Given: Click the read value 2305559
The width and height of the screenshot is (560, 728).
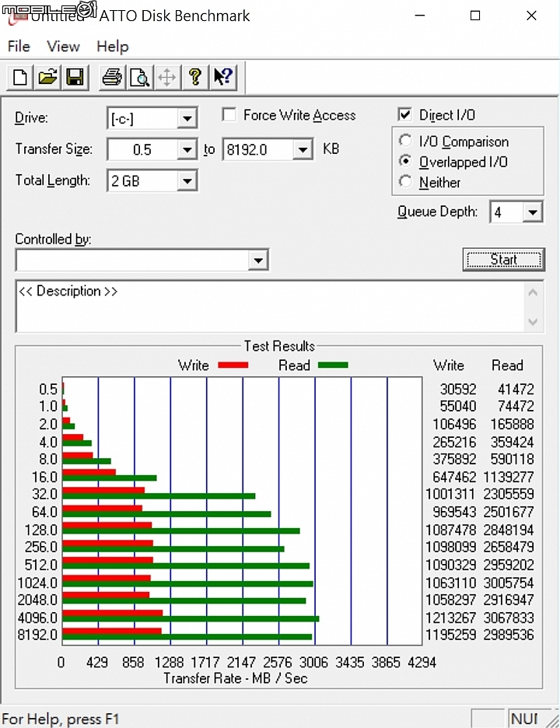Looking at the screenshot, I should click(509, 494).
